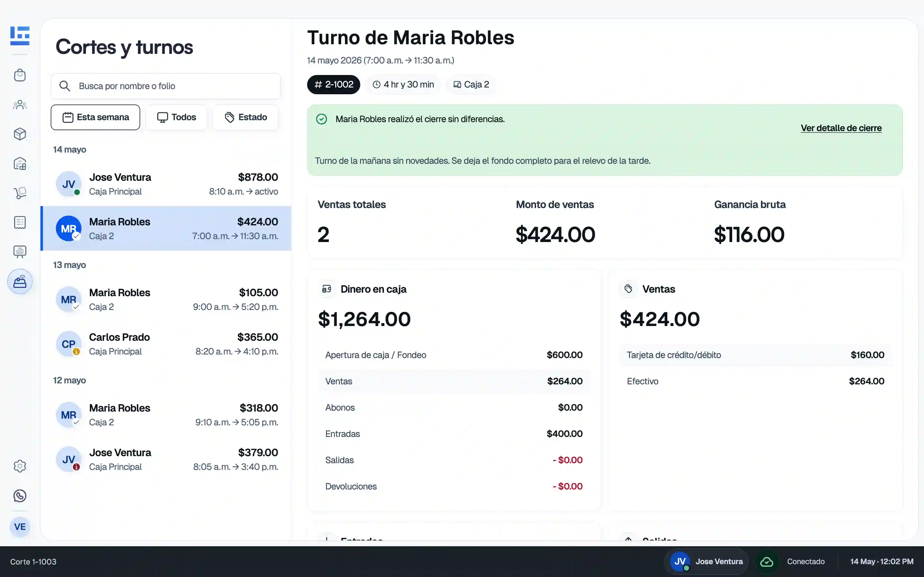Screen dimensions: 924x577
Task: Open the reports presentation chart icon
Action: pos(20,252)
